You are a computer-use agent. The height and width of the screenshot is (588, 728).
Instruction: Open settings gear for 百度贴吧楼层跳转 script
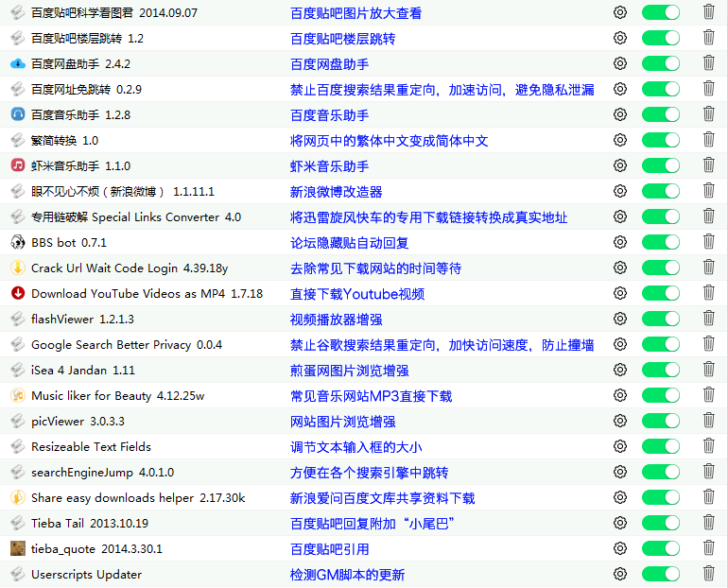(x=620, y=38)
